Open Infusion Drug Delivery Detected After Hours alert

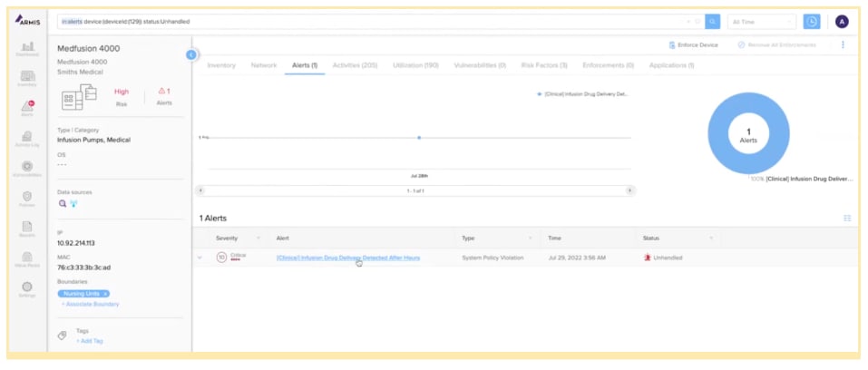tap(348, 258)
